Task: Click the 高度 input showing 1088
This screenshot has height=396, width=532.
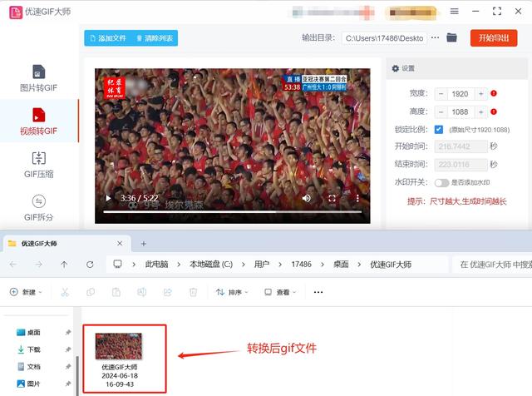Action: [461, 111]
